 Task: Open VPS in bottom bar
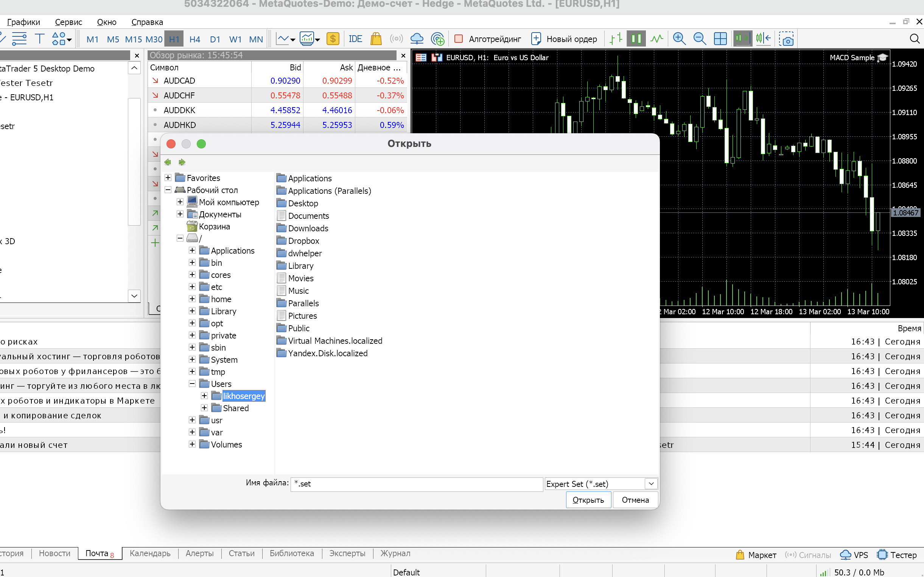click(x=855, y=555)
